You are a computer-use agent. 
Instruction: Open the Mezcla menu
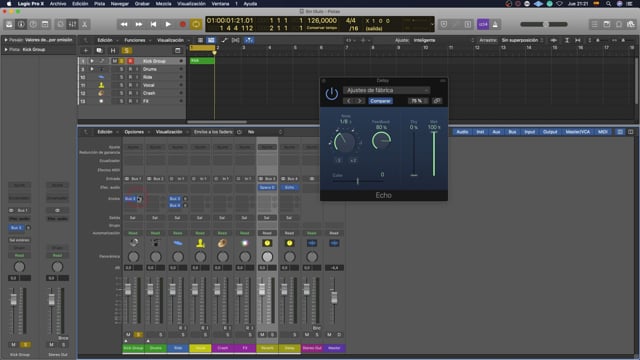(163, 4)
